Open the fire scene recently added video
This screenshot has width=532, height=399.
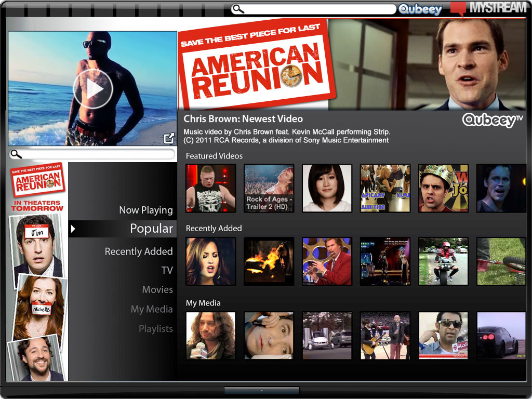click(269, 261)
